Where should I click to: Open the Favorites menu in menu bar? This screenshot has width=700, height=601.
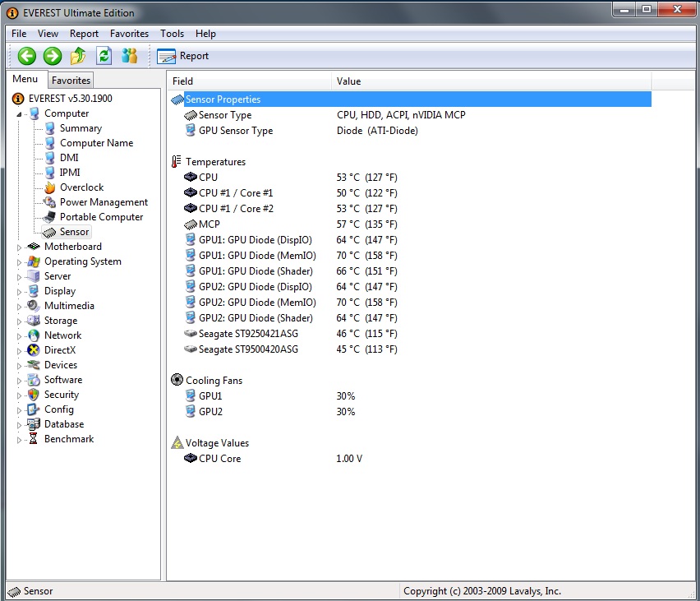(x=129, y=34)
